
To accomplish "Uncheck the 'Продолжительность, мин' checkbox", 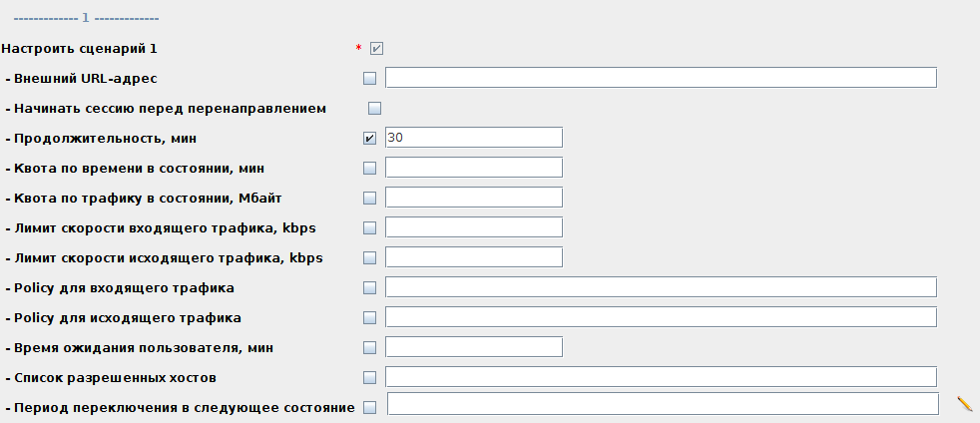I will click(370, 138).
